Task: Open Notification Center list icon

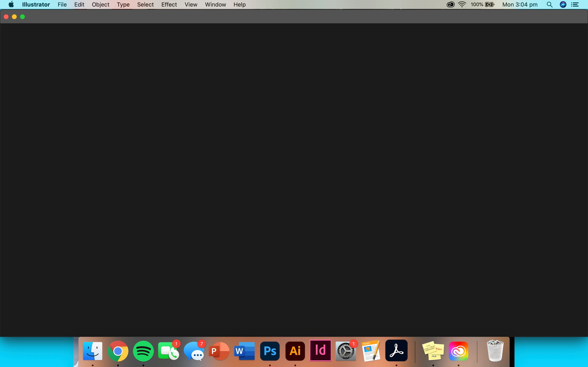Action: 575,5
